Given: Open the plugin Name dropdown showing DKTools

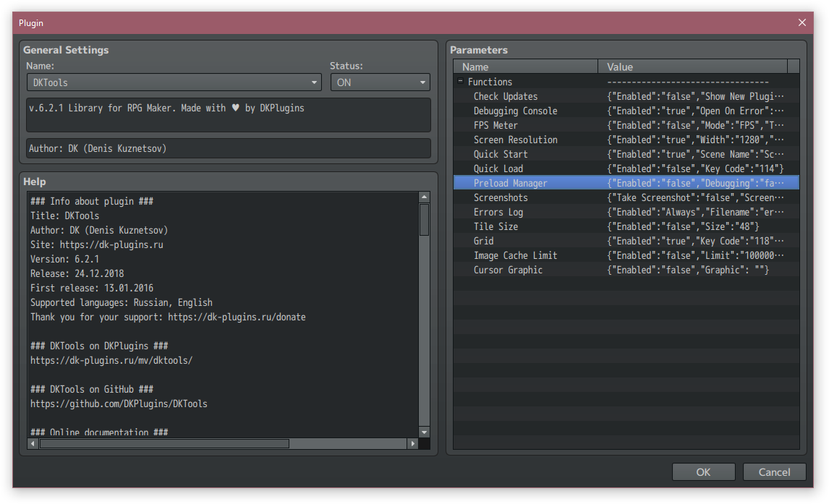Looking at the screenshot, I should click(x=174, y=82).
